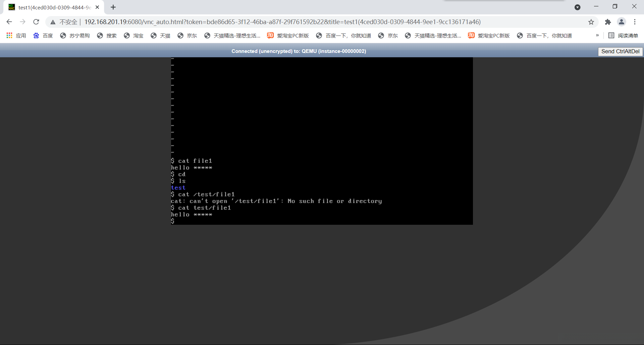Open the 天猫 bookmark
Screen dimensions: 644x345
pos(160,36)
